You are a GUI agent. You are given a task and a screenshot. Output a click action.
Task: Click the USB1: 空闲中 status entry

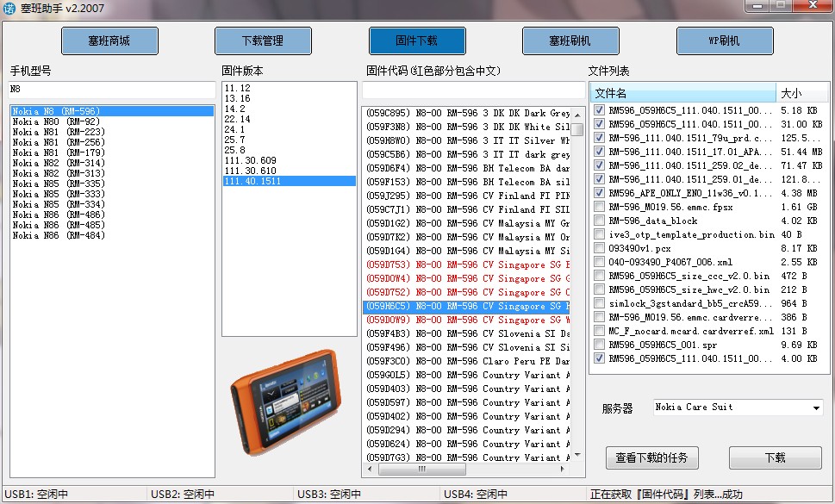coord(36,495)
